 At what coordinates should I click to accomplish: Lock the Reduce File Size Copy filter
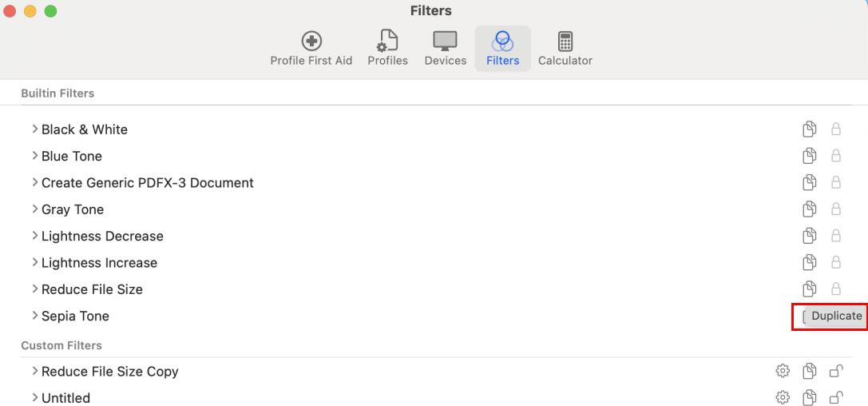(836, 371)
